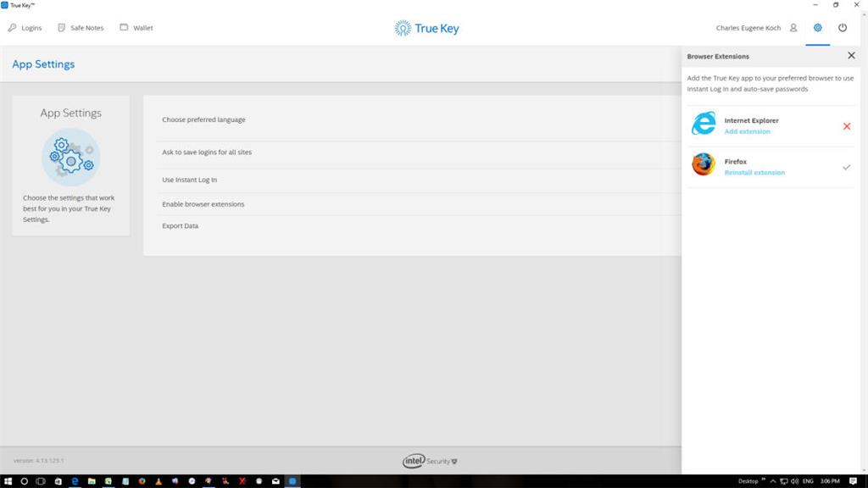Select Export Data setting
Screen dimensions: 868x488
pos(180,225)
